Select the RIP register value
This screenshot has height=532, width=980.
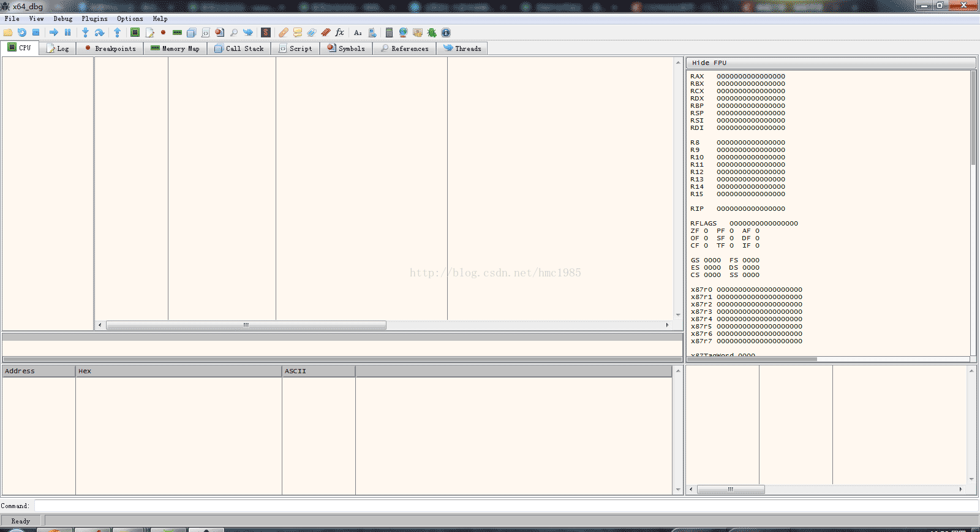(x=751, y=209)
